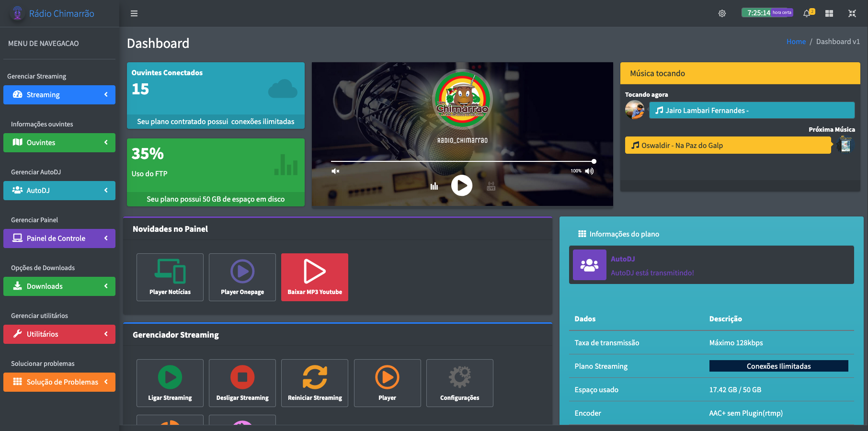Open the Baixar MP3 Youtube tile

coord(315,277)
